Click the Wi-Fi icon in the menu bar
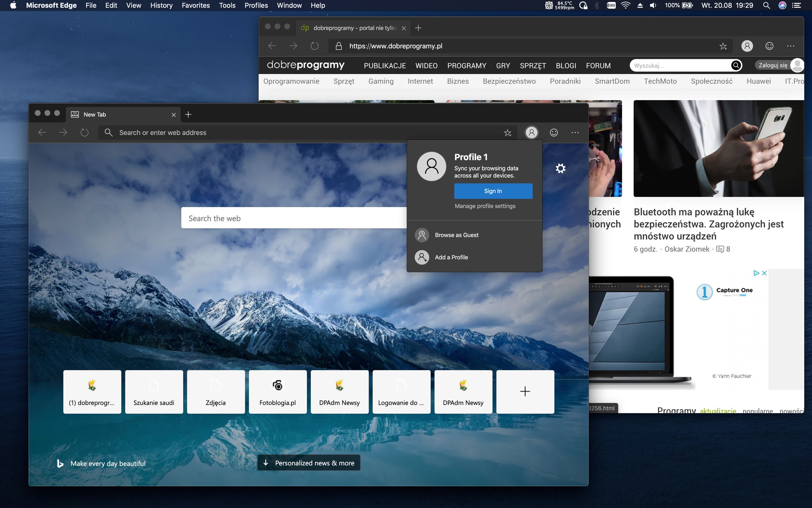This screenshot has height=508, width=812. tap(625, 5)
